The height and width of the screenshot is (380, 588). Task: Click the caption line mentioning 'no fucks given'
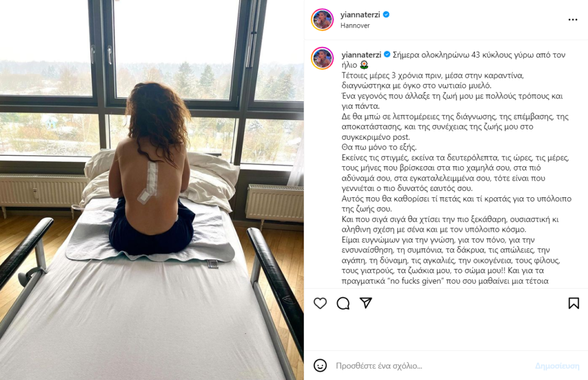pos(445,281)
